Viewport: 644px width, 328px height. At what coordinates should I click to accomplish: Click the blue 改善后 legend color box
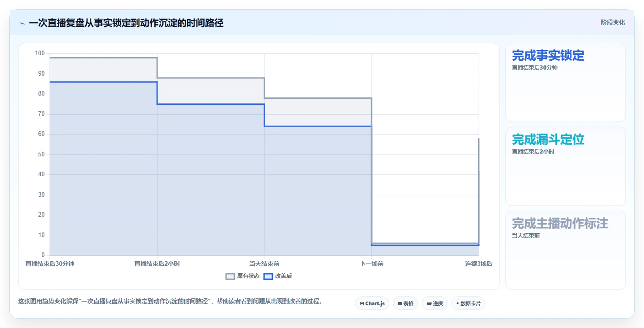268,276
